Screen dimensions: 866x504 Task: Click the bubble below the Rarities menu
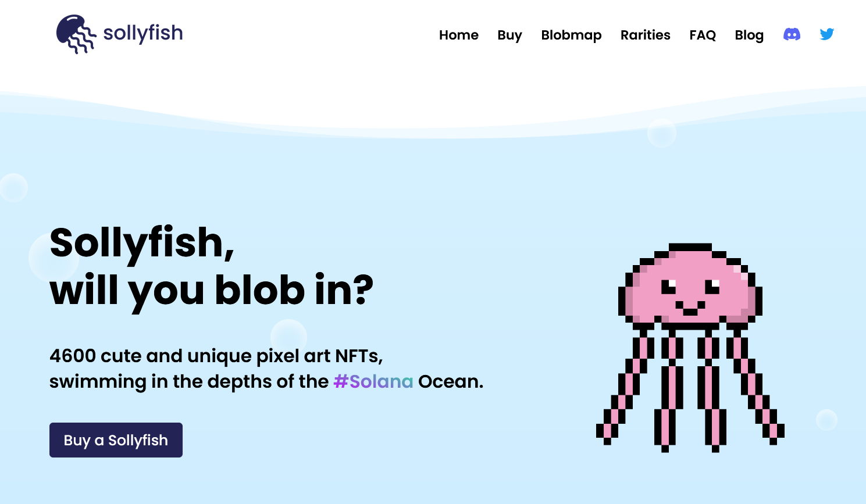(661, 133)
